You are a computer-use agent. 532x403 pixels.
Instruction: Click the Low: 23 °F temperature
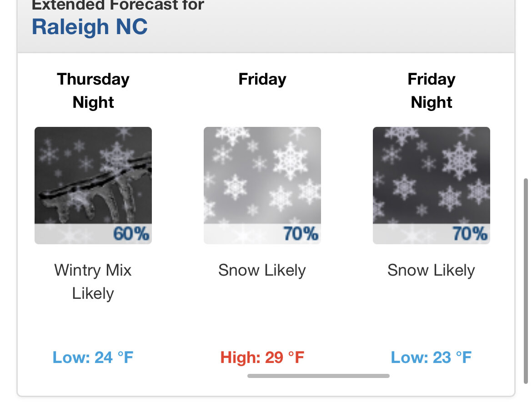click(x=431, y=357)
